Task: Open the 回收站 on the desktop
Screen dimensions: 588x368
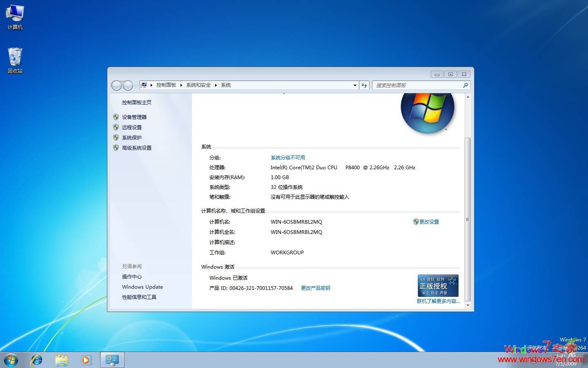Action: click(14, 57)
